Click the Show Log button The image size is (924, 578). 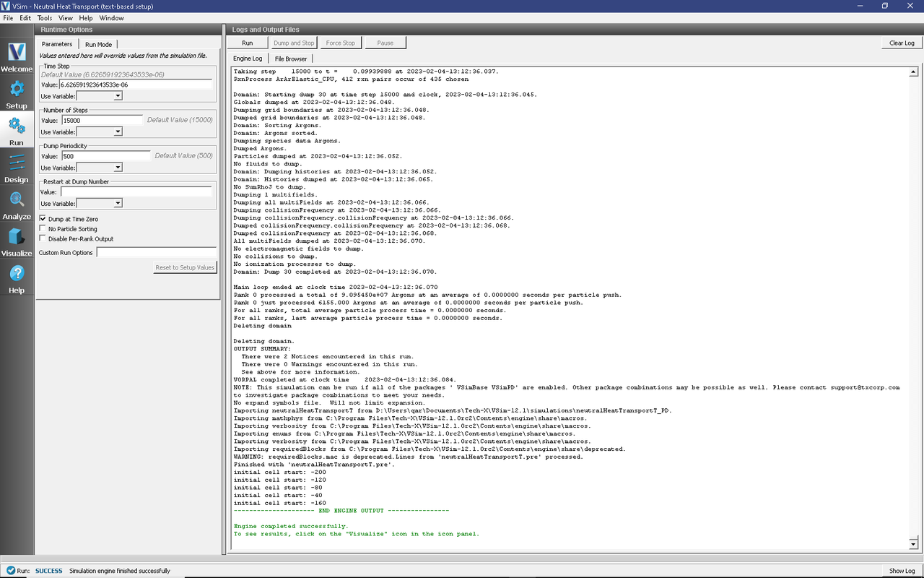tap(902, 571)
